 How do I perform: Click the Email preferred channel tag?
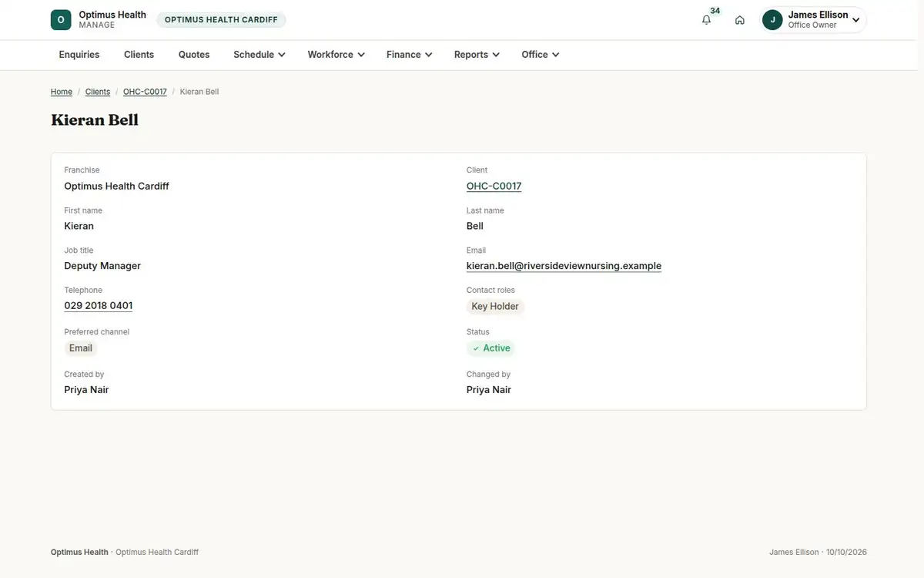(81, 348)
